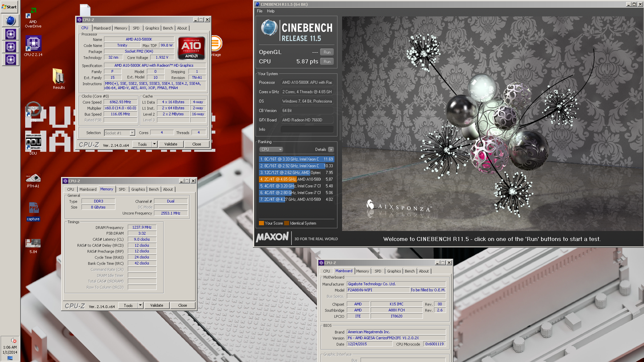Open the Start menu
The width and height of the screenshot is (644, 362).
(9, 7)
